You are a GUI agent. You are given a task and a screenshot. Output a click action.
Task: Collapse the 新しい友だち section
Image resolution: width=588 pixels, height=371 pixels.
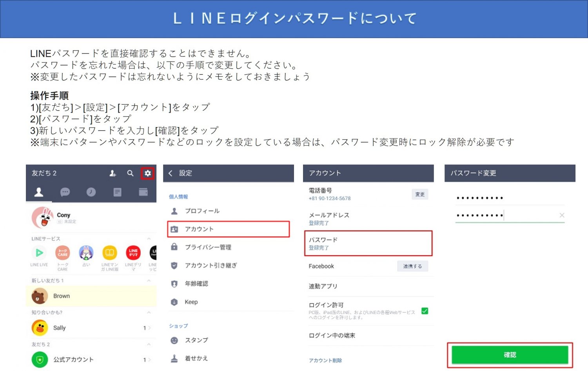coord(149,280)
